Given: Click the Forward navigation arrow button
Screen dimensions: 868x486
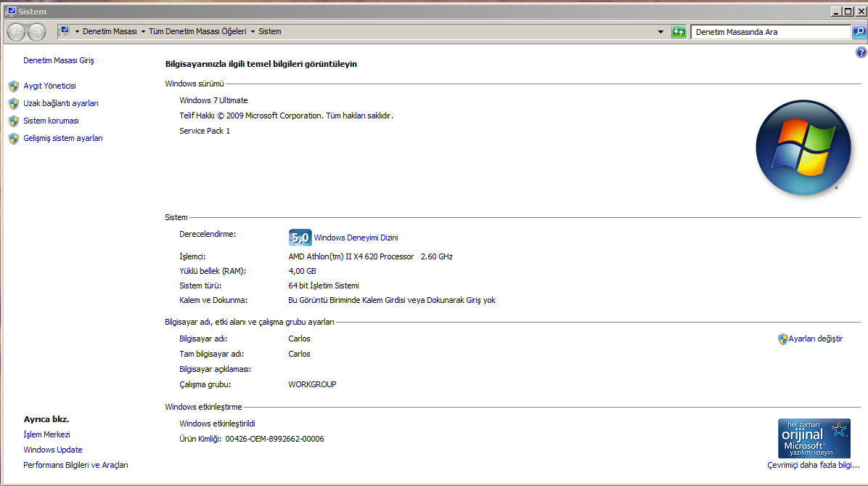Looking at the screenshot, I should coord(36,32).
